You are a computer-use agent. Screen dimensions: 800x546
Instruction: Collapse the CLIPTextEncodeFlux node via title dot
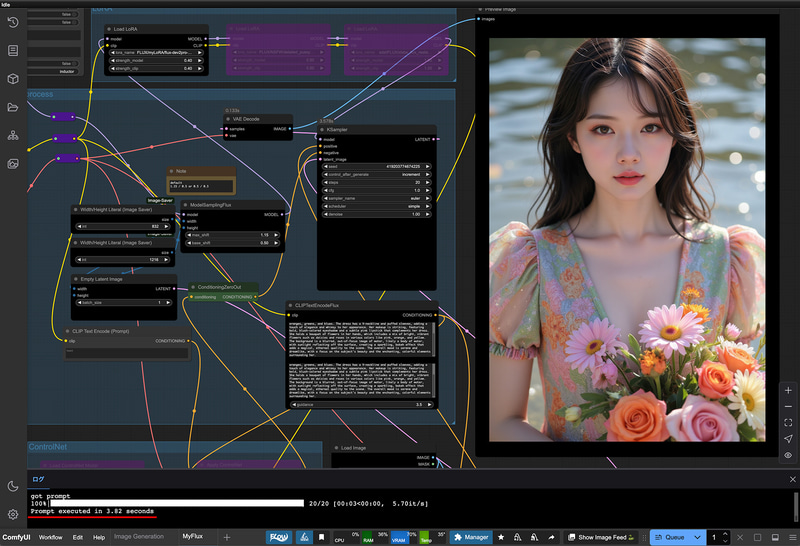[290, 305]
